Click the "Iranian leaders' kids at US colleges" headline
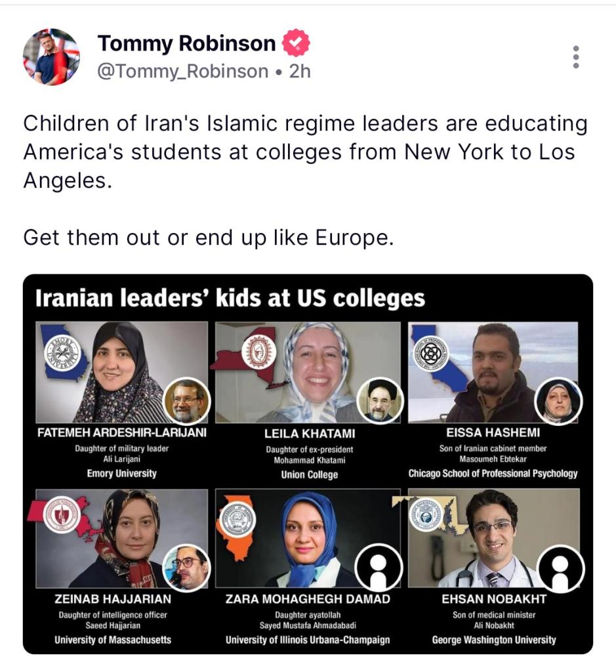This screenshot has height=672, width=616. point(230,299)
